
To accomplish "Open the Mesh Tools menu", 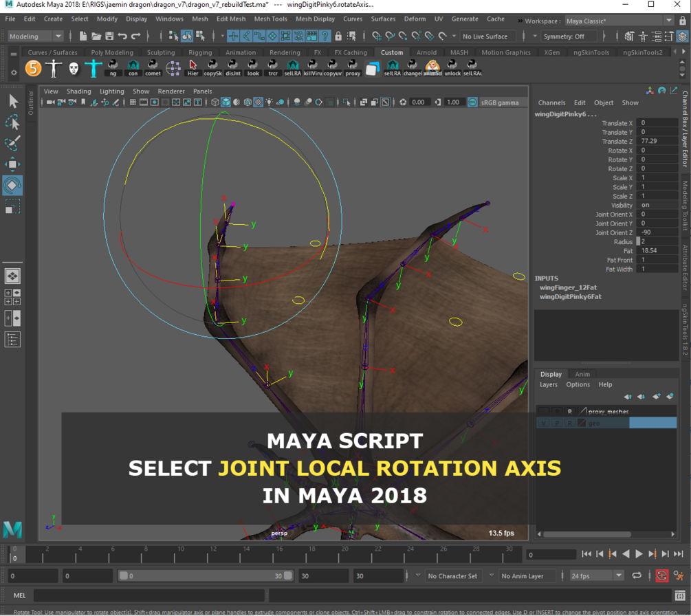I will 271,20.
